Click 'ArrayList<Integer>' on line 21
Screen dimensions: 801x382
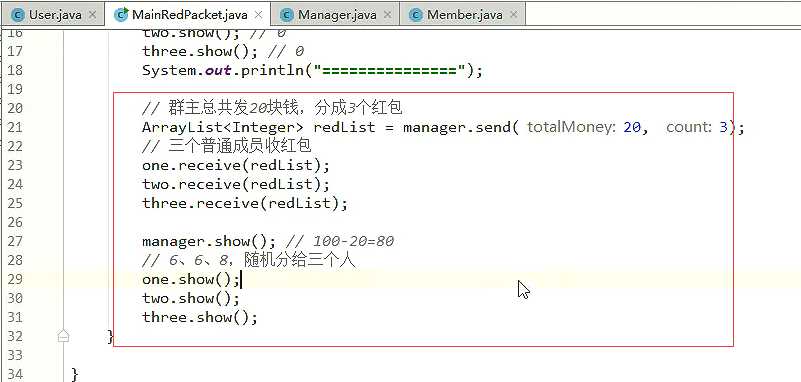(x=223, y=127)
